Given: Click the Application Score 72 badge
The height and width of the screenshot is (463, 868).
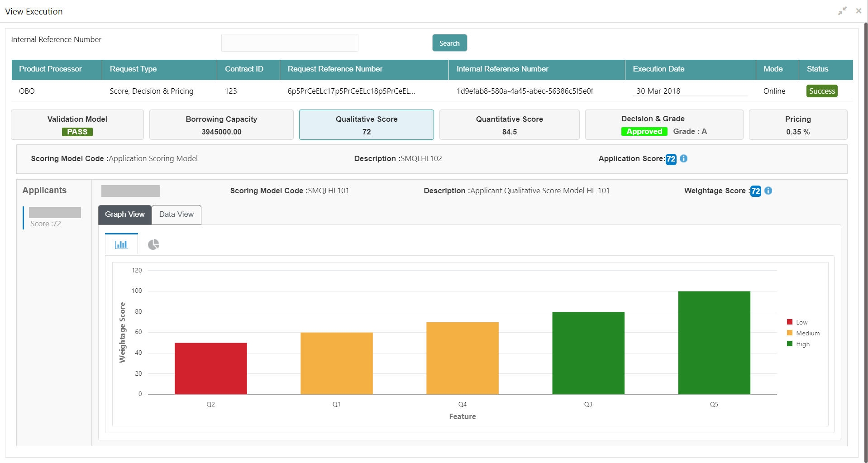Looking at the screenshot, I should tap(671, 159).
